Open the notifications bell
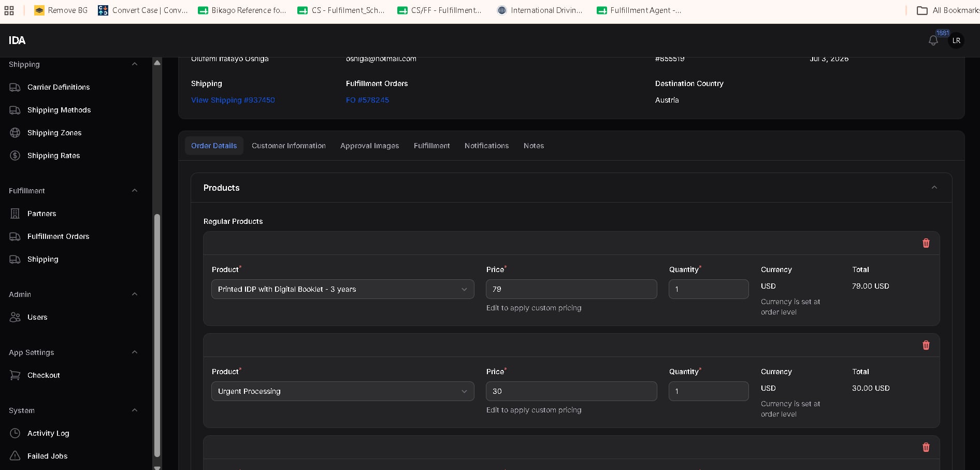Screen dimensions: 980x470 pyautogui.click(x=933, y=40)
